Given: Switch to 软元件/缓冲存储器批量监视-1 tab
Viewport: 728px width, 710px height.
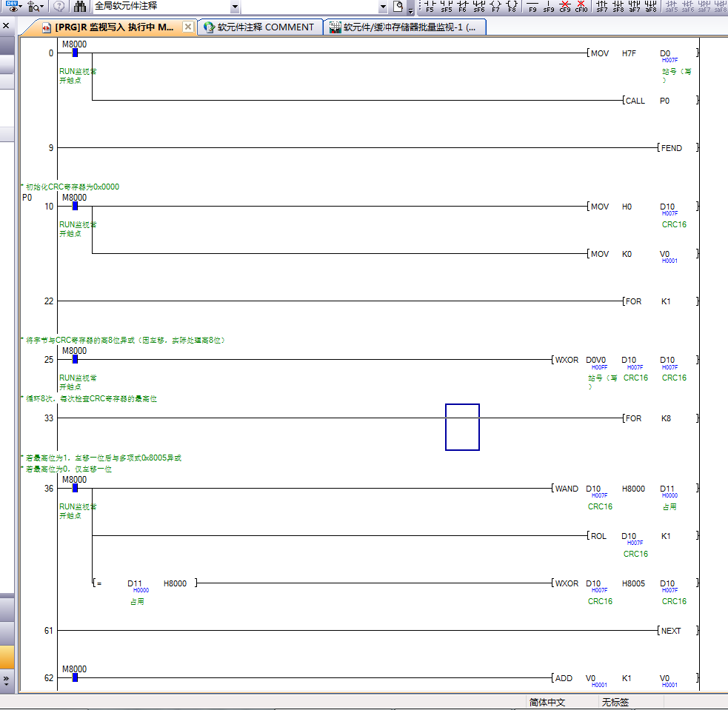Looking at the screenshot, I should pyautogui.click(x=407, y=27).
